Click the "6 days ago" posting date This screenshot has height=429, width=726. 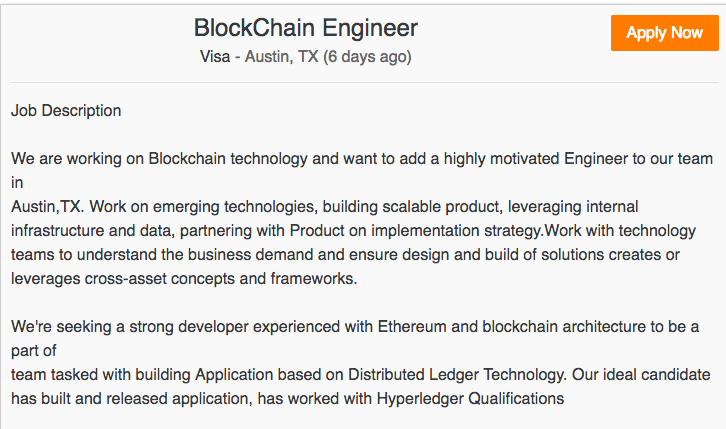click(367, 57)
